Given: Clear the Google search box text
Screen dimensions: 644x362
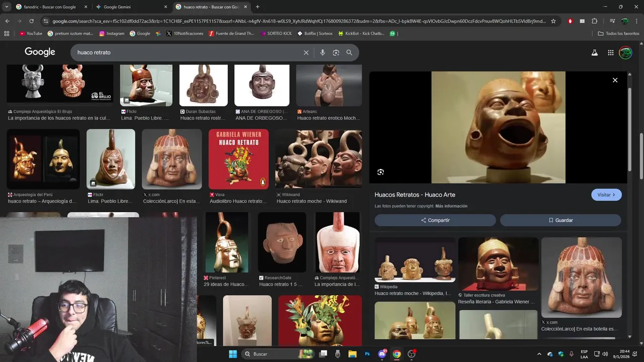Looking at the screenshot, I should point(306,52).
